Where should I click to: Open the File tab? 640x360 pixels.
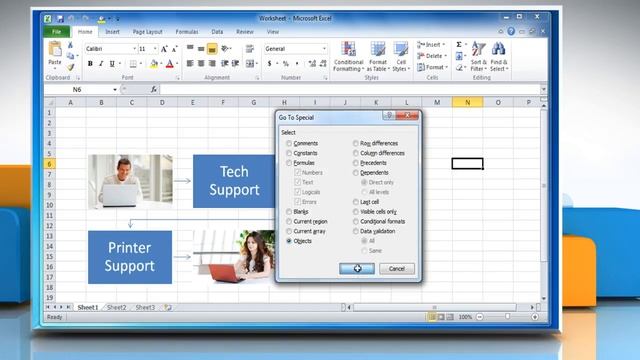[56, 31]
